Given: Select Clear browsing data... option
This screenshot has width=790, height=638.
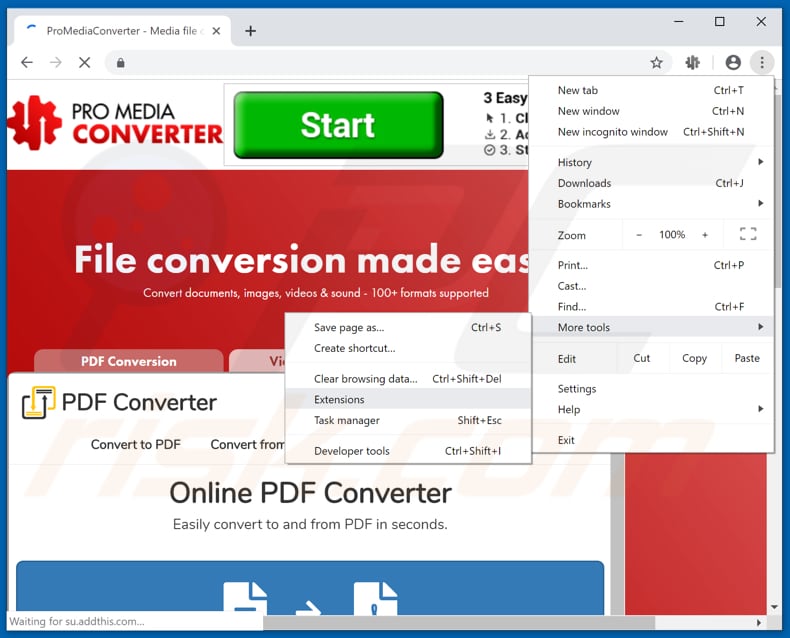Looking at the screenshot, I should (x=408, y=379).
